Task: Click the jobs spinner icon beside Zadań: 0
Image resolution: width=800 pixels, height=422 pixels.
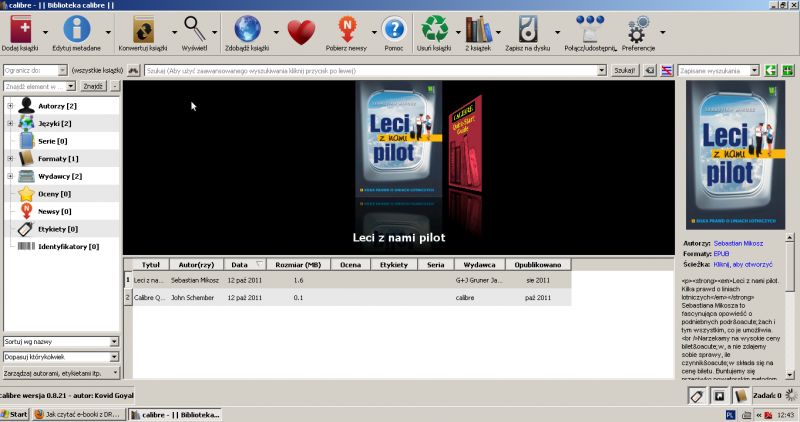Action: (791, 395)
